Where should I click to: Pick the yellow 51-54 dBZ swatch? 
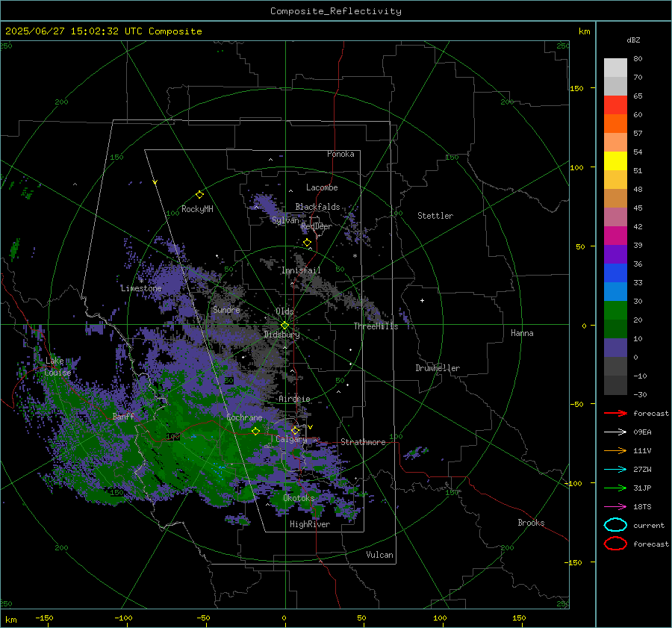(x=615, y=161)
